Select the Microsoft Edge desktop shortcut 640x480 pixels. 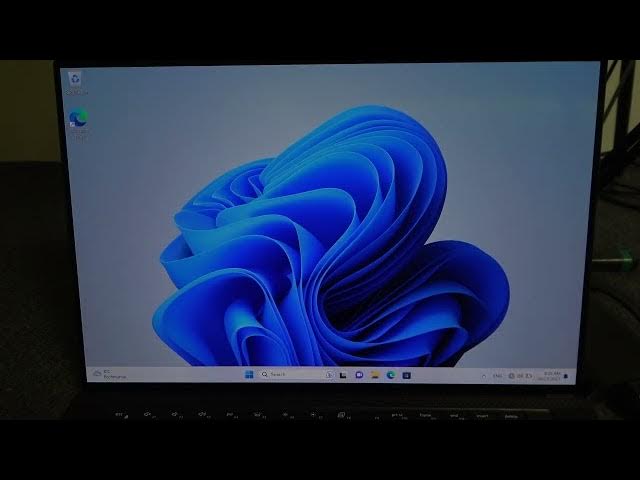coord(78,124)
